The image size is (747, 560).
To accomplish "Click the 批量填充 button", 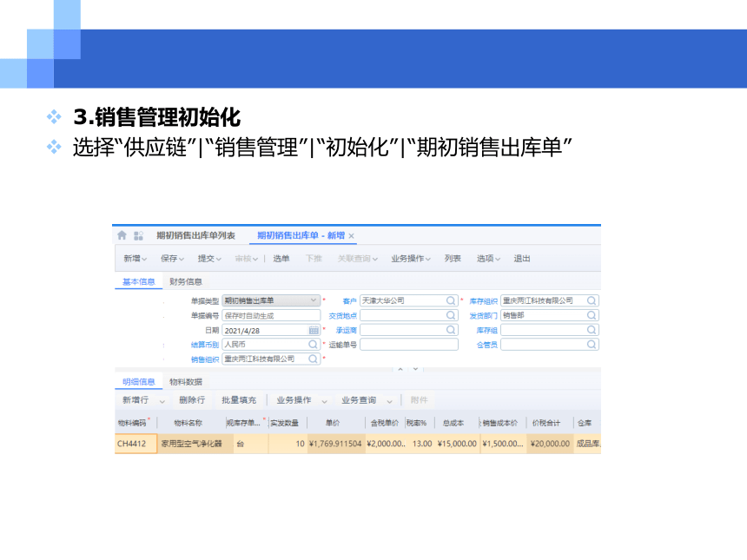I will pyautogui.click(x=239, y=400).
